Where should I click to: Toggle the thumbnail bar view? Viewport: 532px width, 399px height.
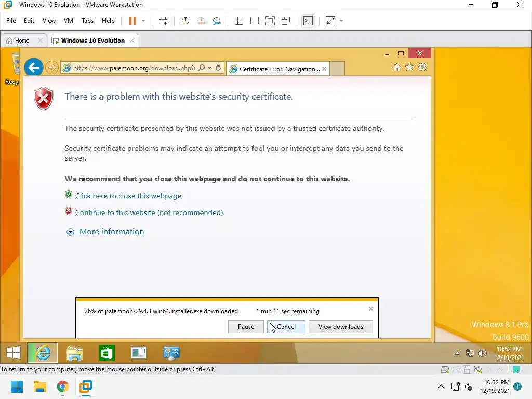[x=255, y=21]
